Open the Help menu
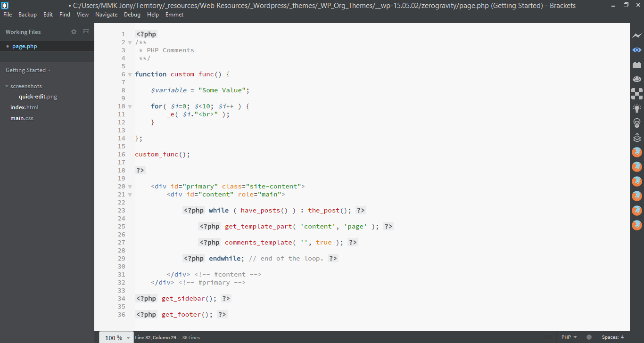The width and height of the screenshot is (644, 343). pos(153,15)
